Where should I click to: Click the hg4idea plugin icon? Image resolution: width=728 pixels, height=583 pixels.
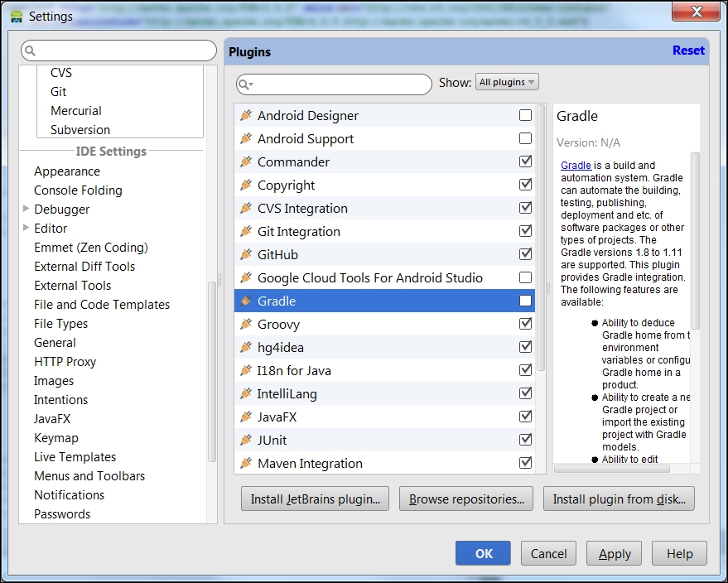point(246,347)
